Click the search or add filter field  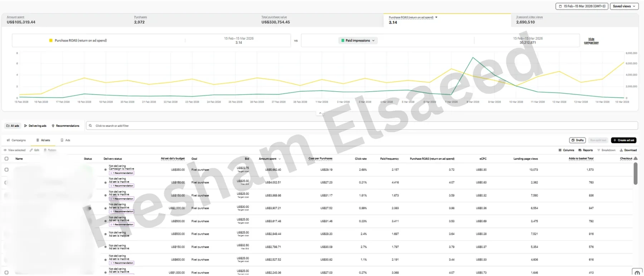pos(362,126)
